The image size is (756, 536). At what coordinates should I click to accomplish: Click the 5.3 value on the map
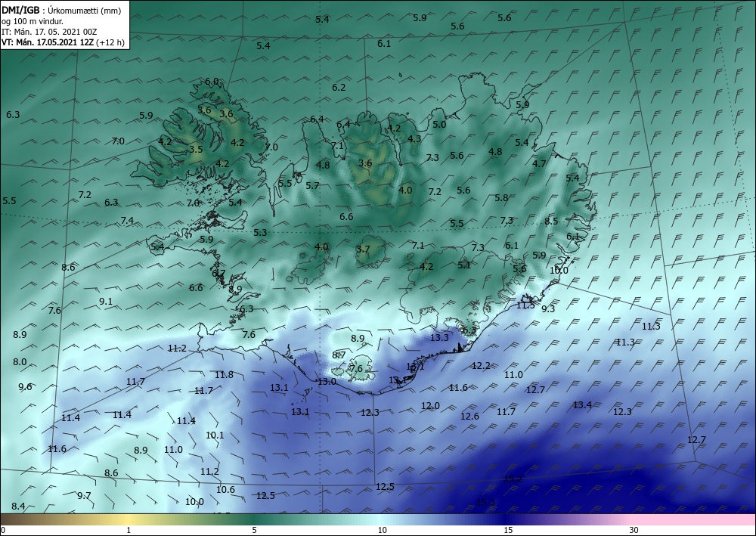tap(260, 232)
